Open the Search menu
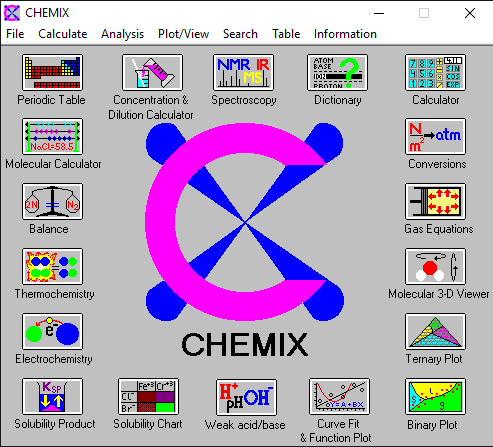Viewport: 493px width, 447px height. point(240,34)
